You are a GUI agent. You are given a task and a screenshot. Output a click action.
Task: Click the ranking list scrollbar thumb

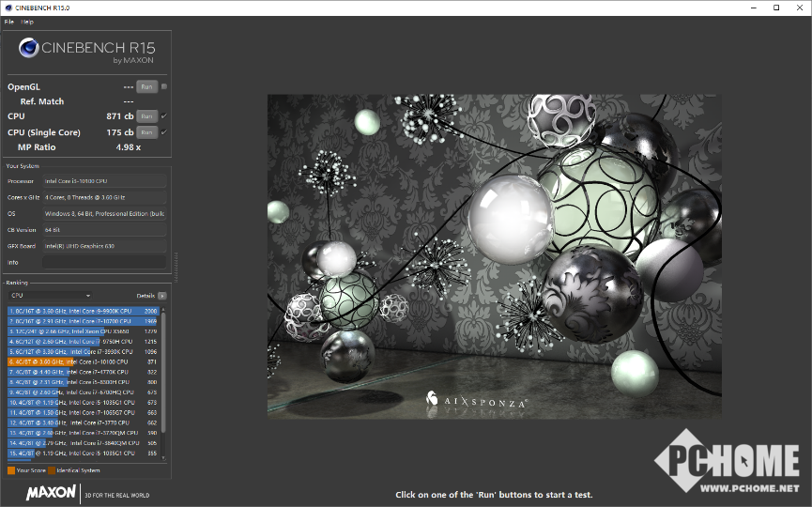[163, 373]
